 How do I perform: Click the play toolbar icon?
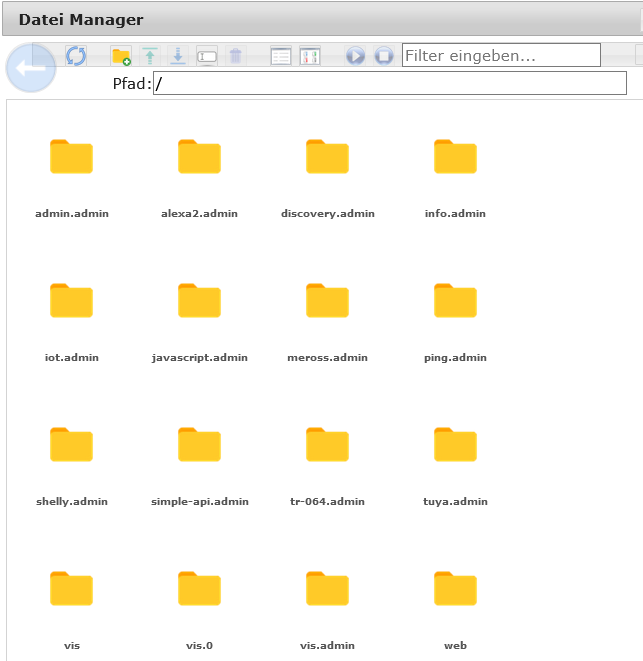tap(355, 56)
